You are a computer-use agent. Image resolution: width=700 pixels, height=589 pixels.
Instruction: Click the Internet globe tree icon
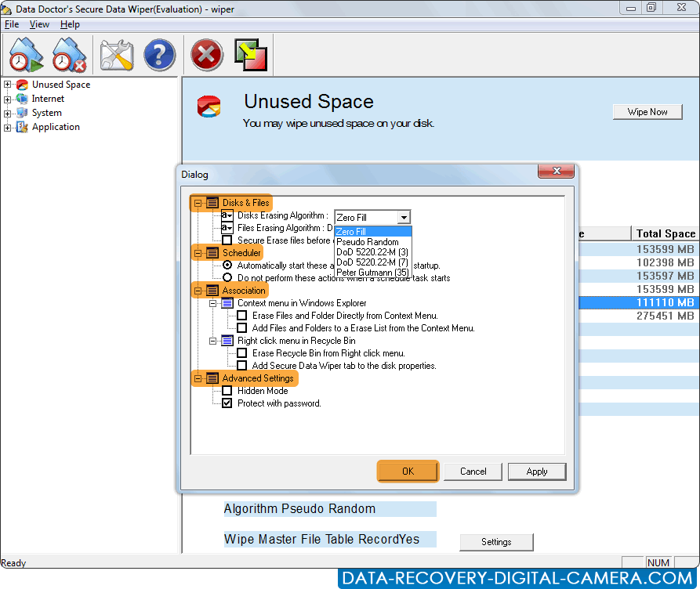[x=22, y=99]
